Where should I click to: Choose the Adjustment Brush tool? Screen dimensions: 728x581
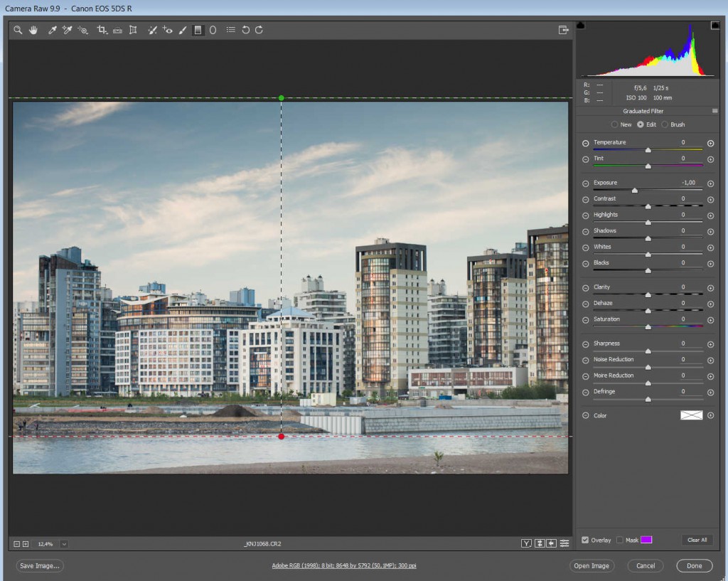pos(183,30)
